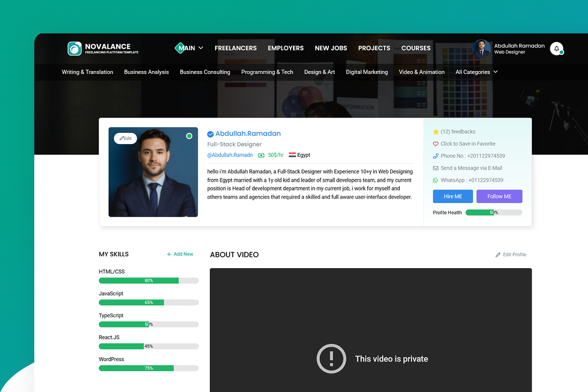This screenshot has width=588, height=392.
Task: Click the user avatar in the header
Action: (x=481, y=49)
